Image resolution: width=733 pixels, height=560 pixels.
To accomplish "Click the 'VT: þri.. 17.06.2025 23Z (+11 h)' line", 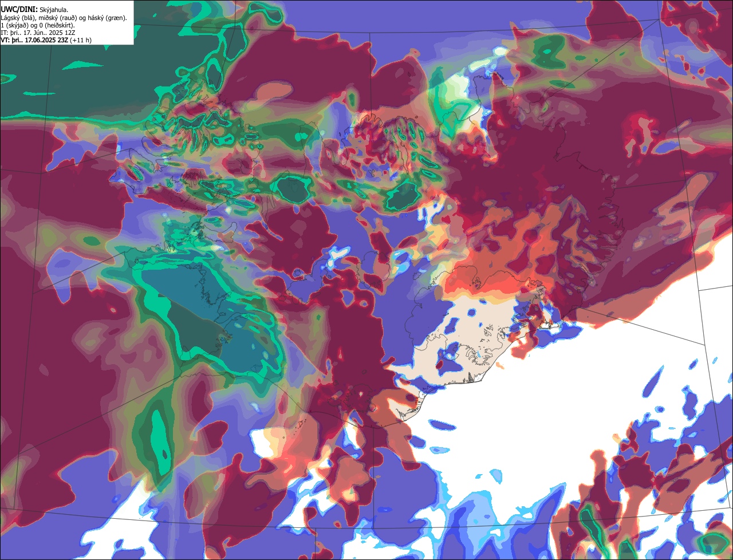I will (x=46, y=40).
